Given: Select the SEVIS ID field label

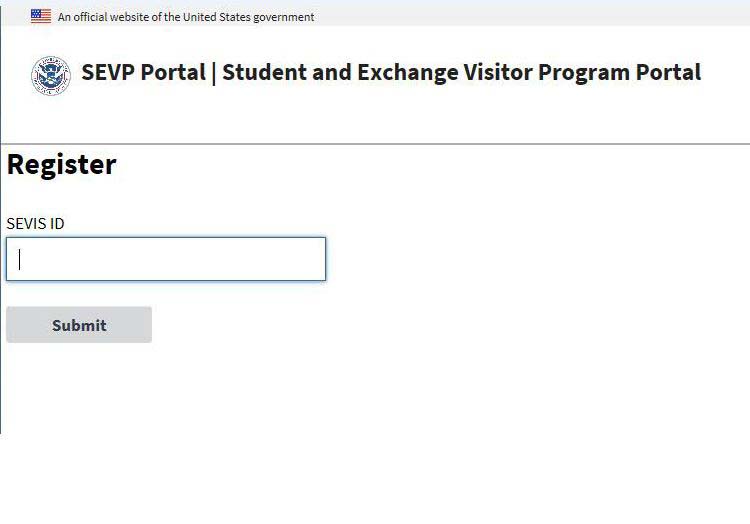Looking at the screenshot, I should click(35, 223).
